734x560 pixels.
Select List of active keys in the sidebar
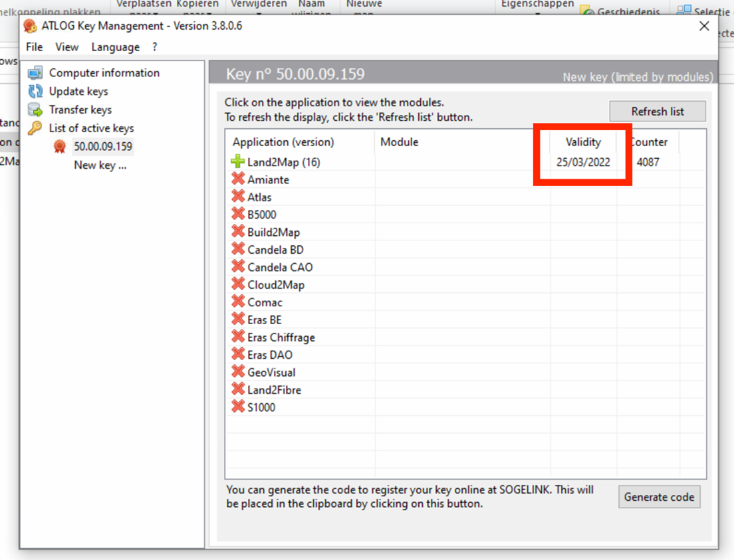point(92,128)
